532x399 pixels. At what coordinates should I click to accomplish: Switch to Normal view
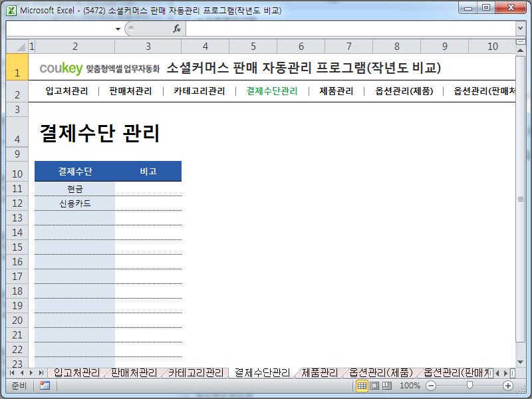pos(362,386)
